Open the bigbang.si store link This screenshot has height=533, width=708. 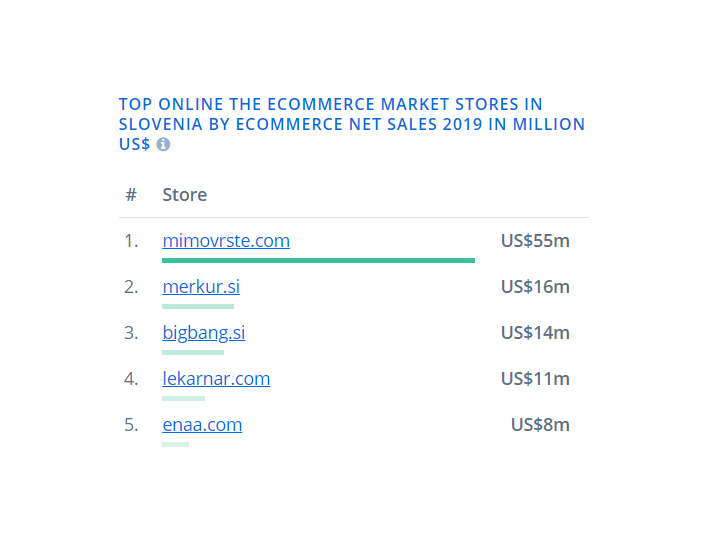coord(204,333)
